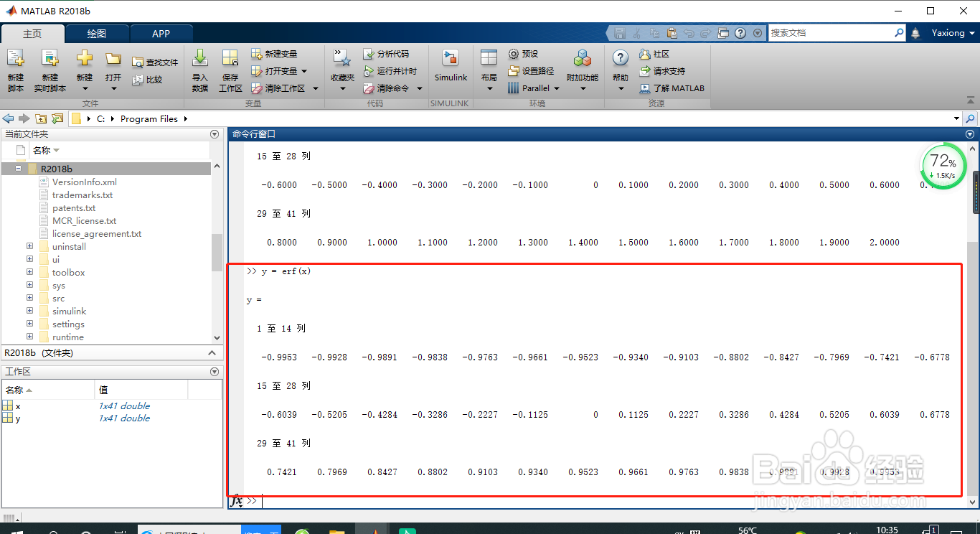This screenshot has width=980, height=534.
Task: Collapse the R2018b folder node
Action: [x=18, y=169]
